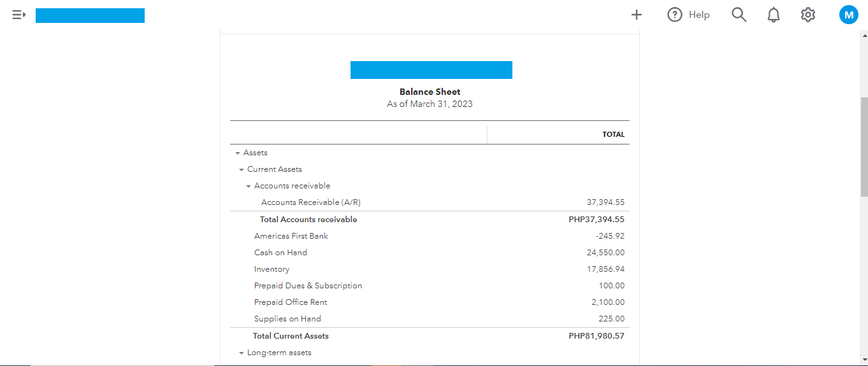
Task: Open the Accounts Receivable (A/R) amount 37,394.55
Action: pyautogui.click(x=605, y=202)
